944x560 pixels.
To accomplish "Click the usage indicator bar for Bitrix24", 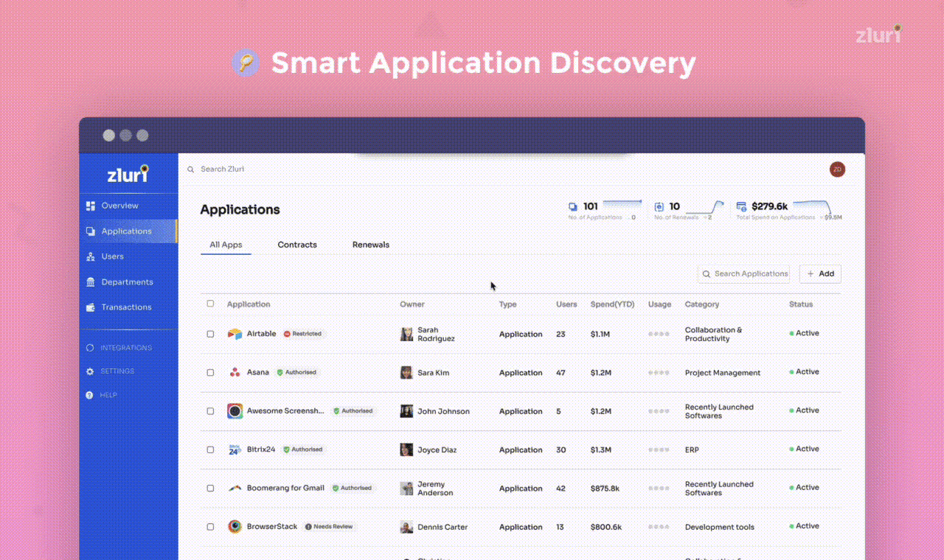I will (658, 449).
